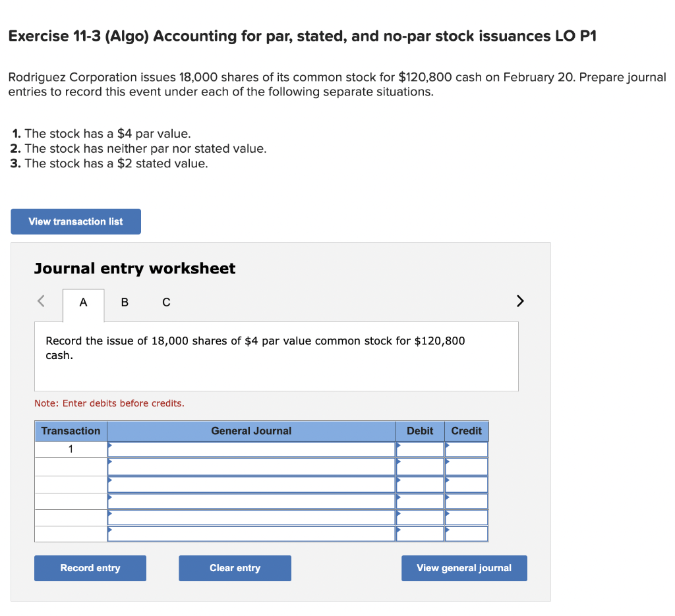Image resolution: width=675 pixels, height=616 pixels.
Task: Open the View general journal screen
Action: point(464,568)
